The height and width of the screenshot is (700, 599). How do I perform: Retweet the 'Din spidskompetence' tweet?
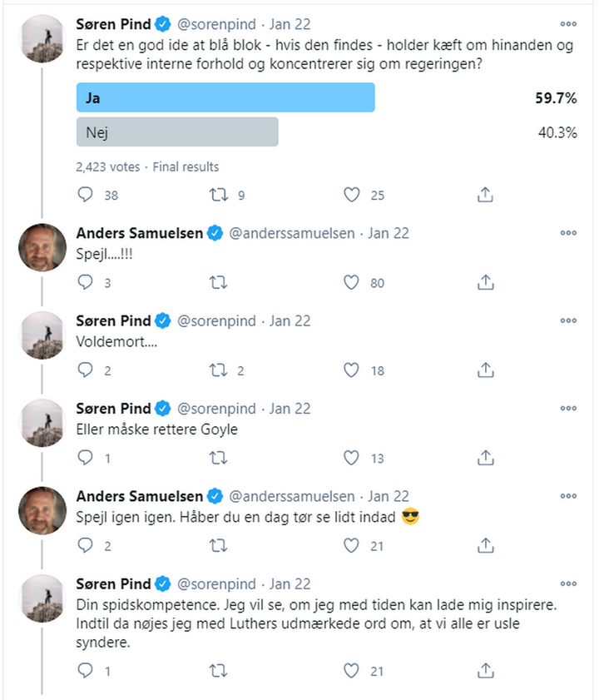coord(218,670)
